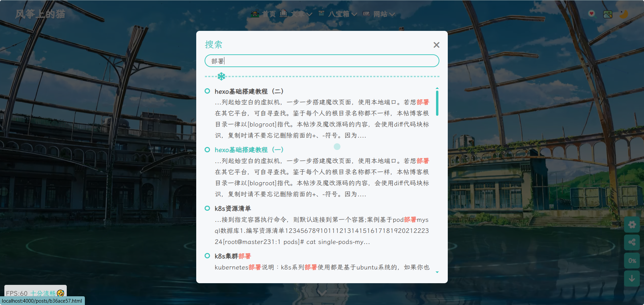This screenshot has width=644, height=305.
Task: Click the 风筝上的猫 site title
Action: click(x=40, y=14)
